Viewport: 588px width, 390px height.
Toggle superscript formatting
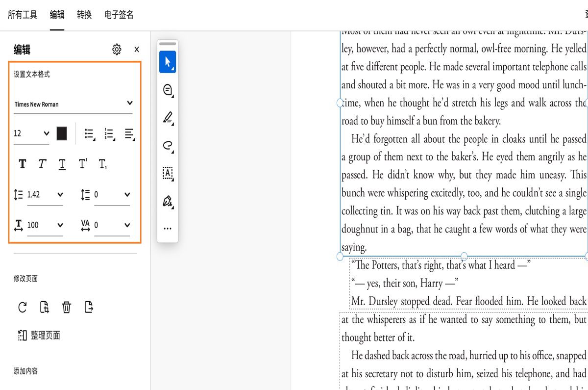pos(82,163)
